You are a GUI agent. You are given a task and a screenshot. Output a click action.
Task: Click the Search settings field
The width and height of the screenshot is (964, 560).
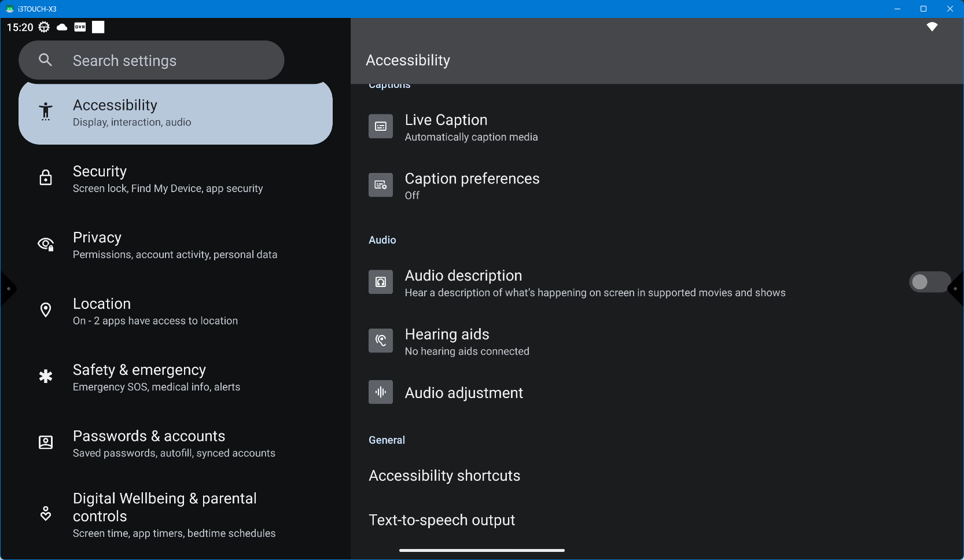tap(152, 60)
